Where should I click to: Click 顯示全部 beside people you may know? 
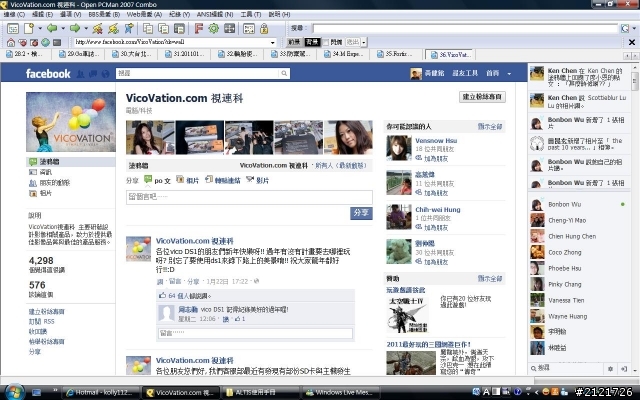tap(490, 127)
